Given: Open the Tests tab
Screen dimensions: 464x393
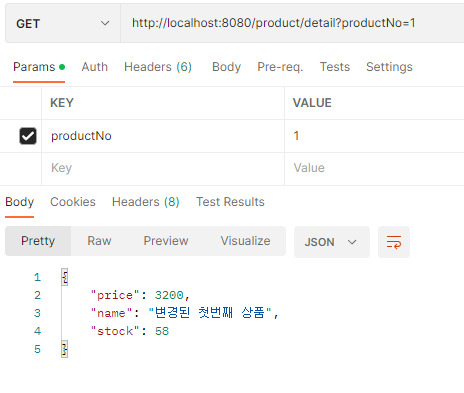Looking at the screenshot, I should tap(335, 67).
